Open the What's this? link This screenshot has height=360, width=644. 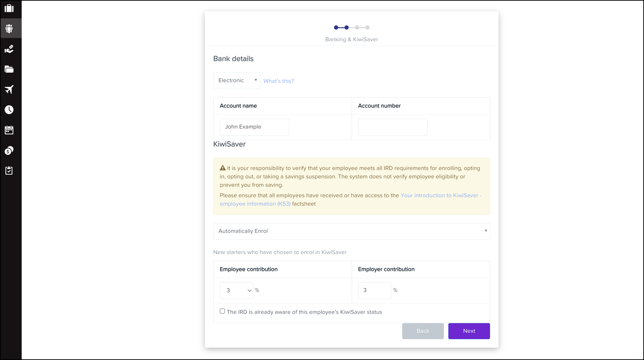(x=279, y=81)
